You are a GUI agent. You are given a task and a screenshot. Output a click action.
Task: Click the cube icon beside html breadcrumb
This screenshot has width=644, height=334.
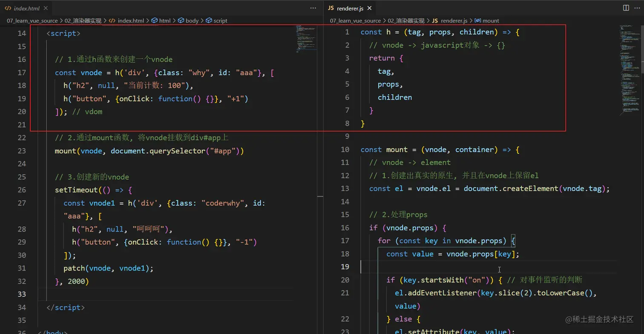pos(155,20)
